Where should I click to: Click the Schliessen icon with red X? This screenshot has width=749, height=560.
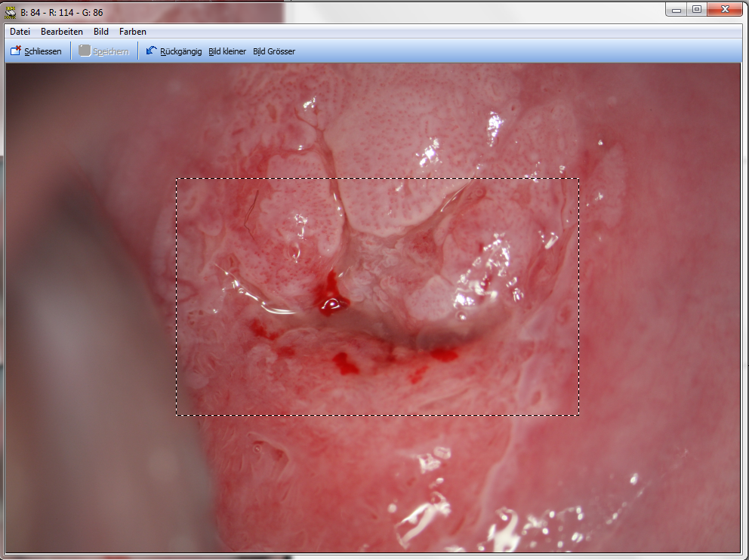pyautogui.click(x=15, y=51)
